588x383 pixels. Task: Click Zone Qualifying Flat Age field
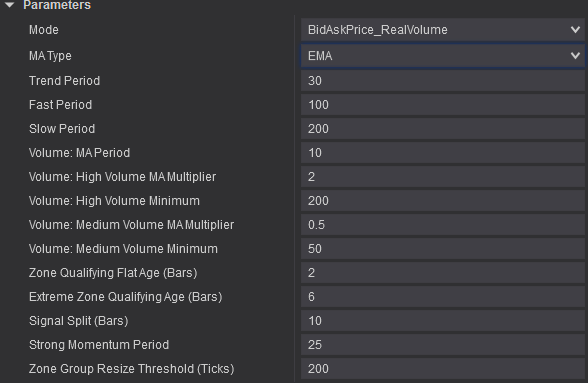tap(442, 273)
